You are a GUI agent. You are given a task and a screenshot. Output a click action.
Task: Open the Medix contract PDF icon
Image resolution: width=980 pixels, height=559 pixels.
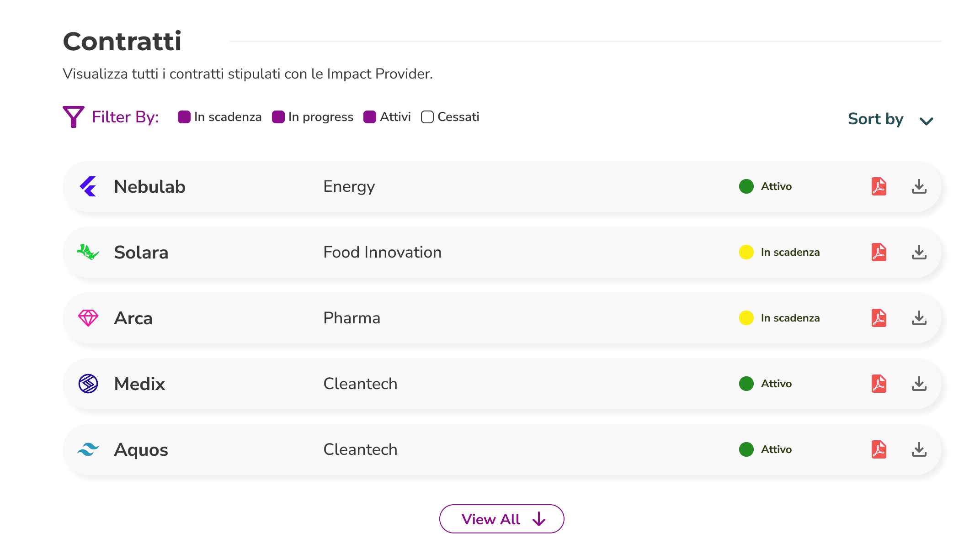(879, 384)
